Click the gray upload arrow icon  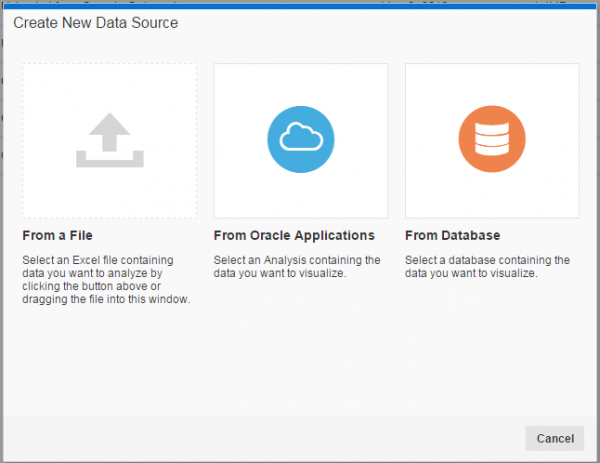(110, 140)
